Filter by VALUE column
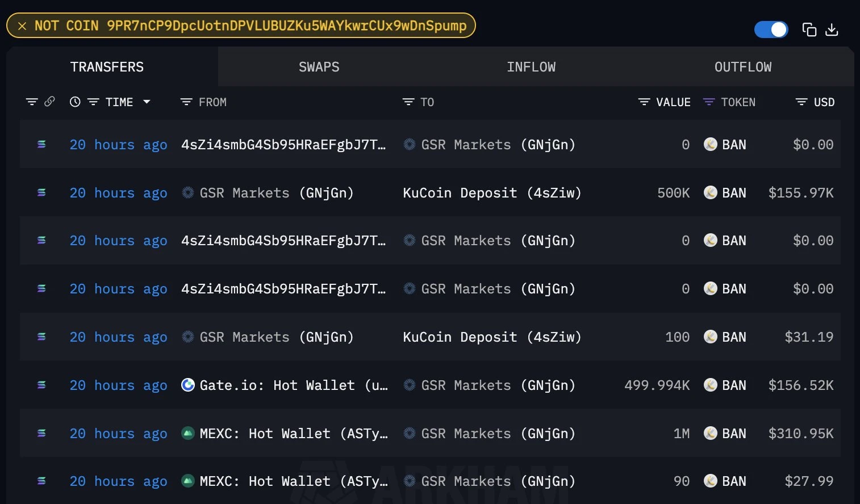Viewport: 860px width, 504px height. point(644,102)
